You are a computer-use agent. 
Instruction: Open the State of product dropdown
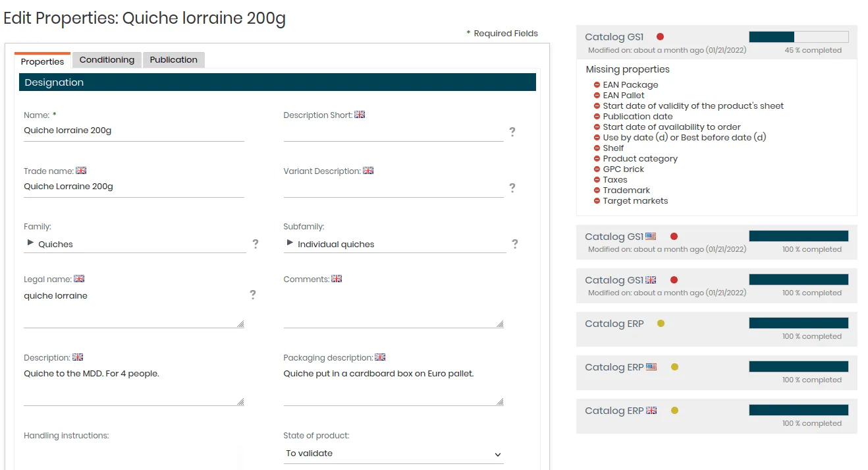click(x=394, y=454)
